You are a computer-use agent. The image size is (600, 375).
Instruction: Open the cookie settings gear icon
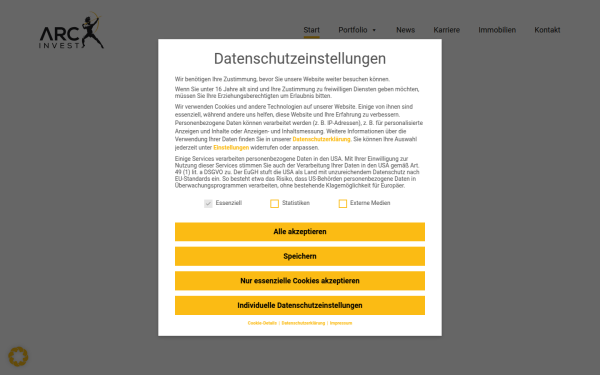pos(18,357)
